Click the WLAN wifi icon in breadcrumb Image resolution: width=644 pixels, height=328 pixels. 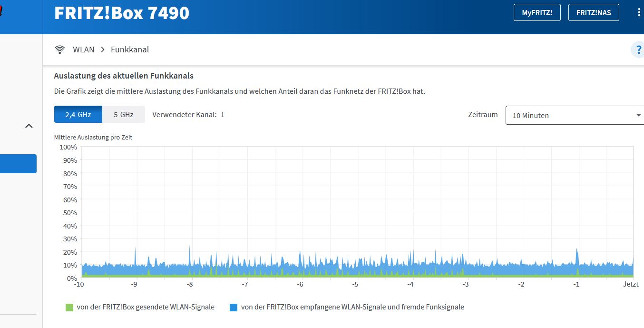(x=59, y=50)
